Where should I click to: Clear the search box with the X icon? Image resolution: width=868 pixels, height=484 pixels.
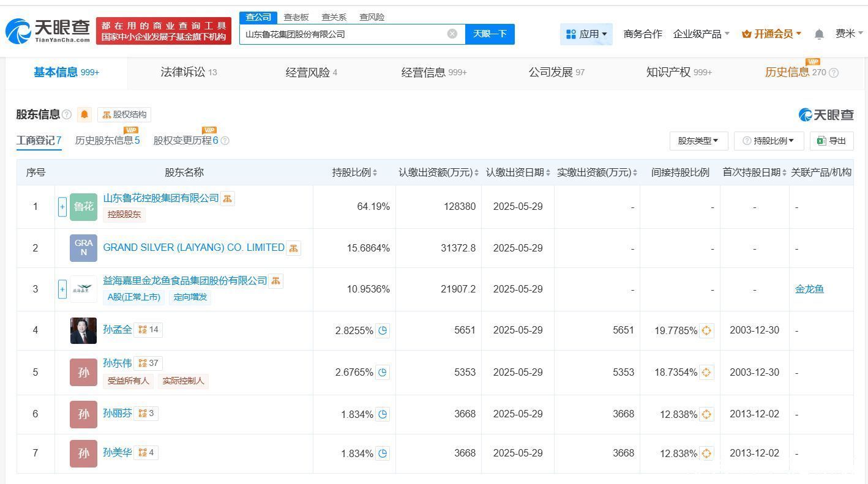[452, 34]
